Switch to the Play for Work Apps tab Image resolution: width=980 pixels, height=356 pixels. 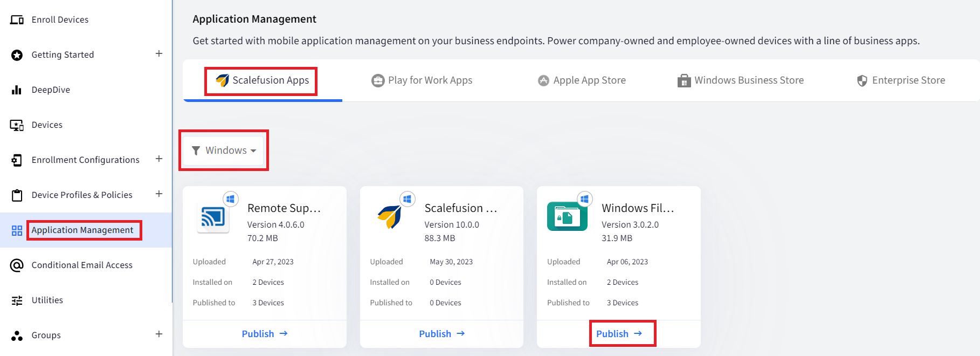click(x=422, y=80)
